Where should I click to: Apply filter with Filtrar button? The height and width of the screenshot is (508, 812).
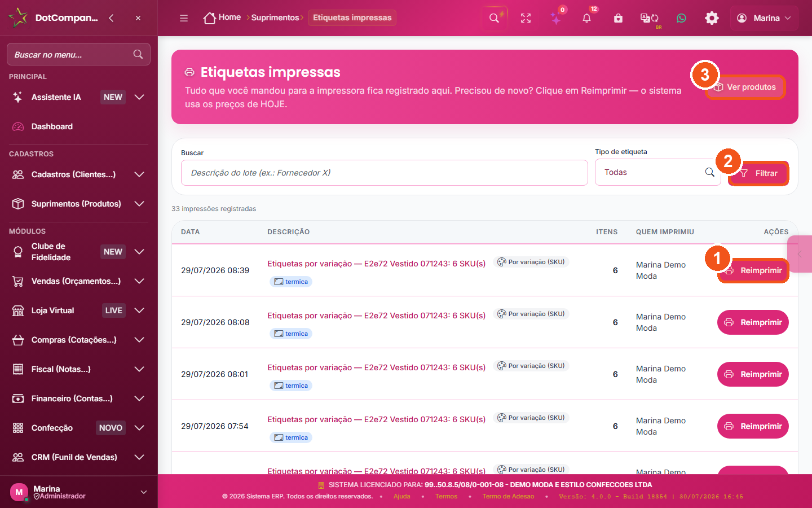(x=758, y=173)
